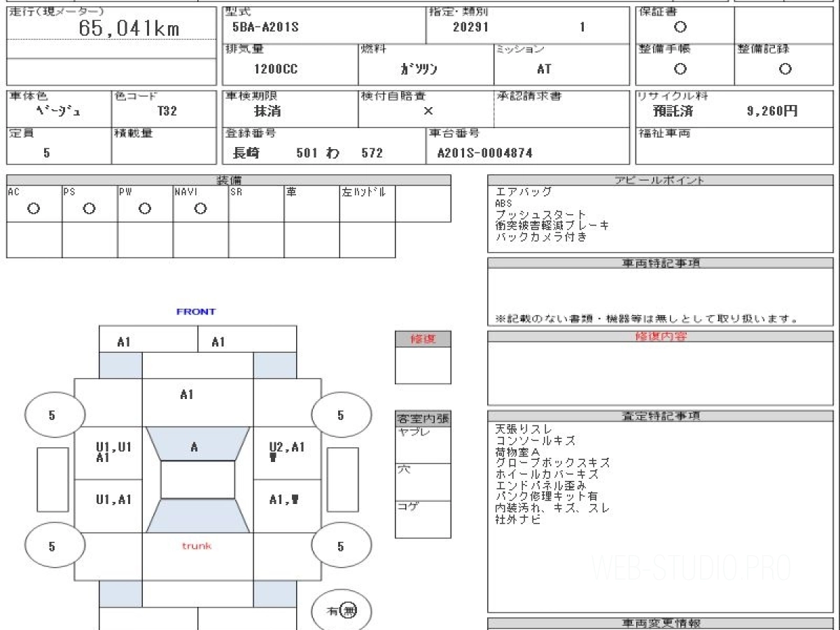Image resolution: width=840 pixels, height=630 pixels.
Task: Select the model code 5BA-A201S
Action: 265,28
